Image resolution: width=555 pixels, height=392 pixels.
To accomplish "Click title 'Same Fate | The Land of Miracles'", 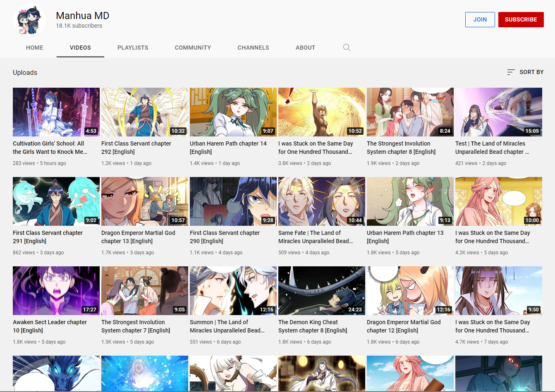I will coord(316,237).
